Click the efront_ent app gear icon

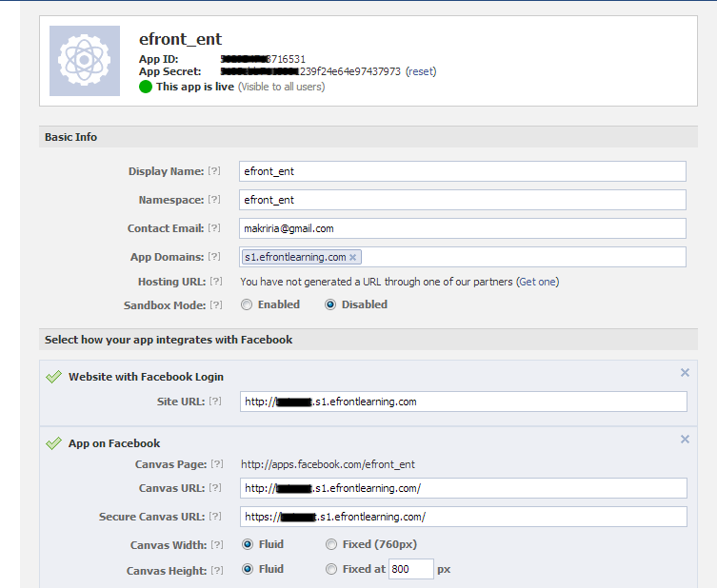pos(85,61)
